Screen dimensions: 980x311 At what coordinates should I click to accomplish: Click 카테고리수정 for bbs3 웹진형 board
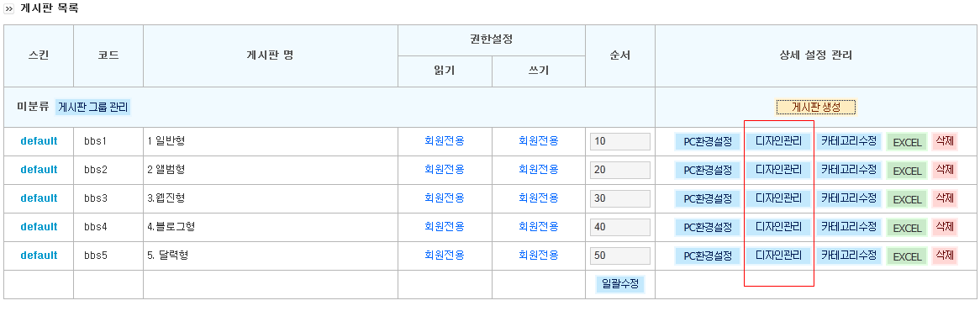(848, 198)
